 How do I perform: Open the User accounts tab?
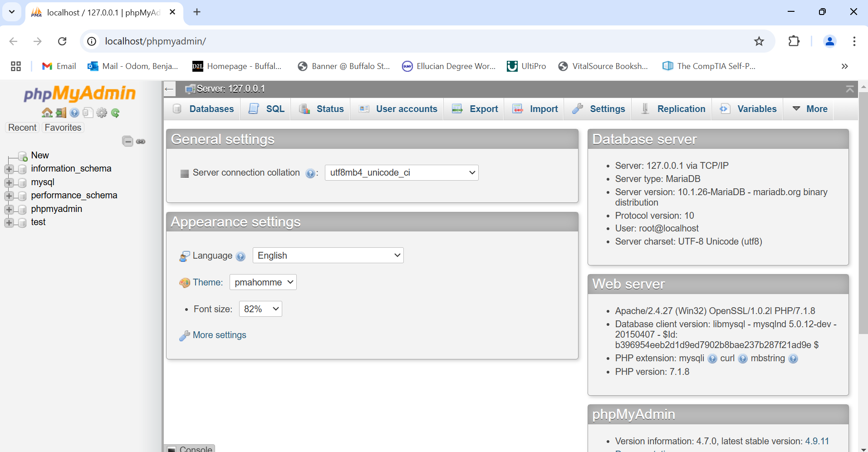[x=398, y=109]
